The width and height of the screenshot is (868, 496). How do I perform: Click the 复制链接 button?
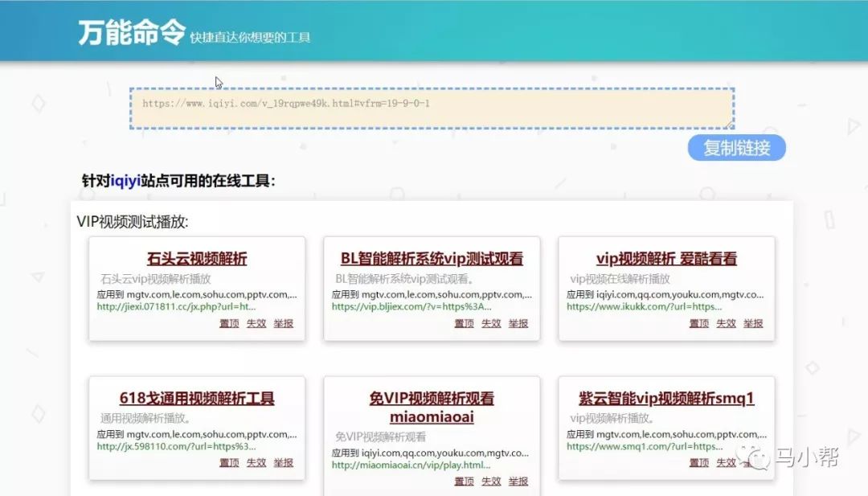point(735,148)
